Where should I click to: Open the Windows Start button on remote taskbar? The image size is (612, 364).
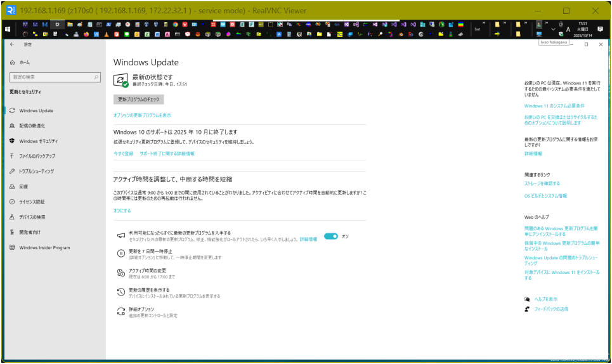[x=8, y=29]
